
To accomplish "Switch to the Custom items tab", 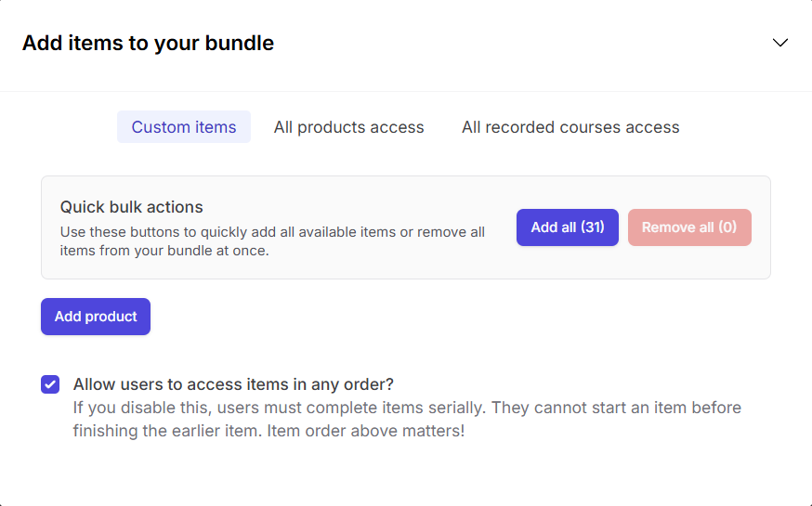I will 184,127.
